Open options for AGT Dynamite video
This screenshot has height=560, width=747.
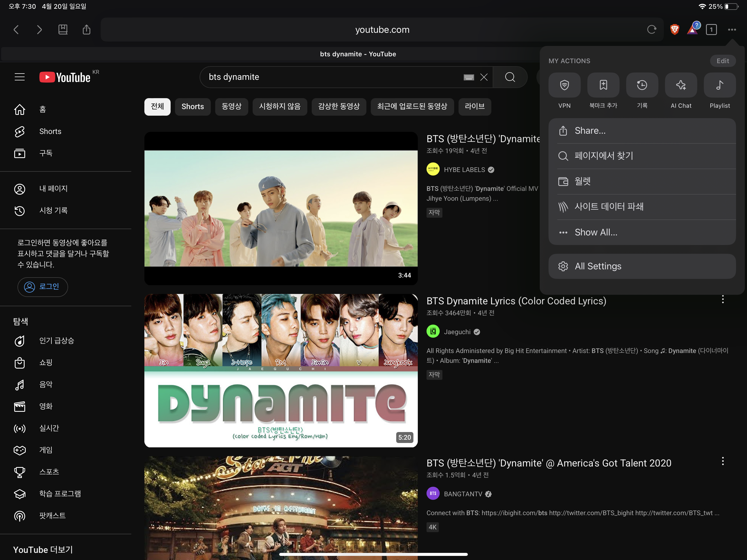pyautogui.click(x=723, y=461)
